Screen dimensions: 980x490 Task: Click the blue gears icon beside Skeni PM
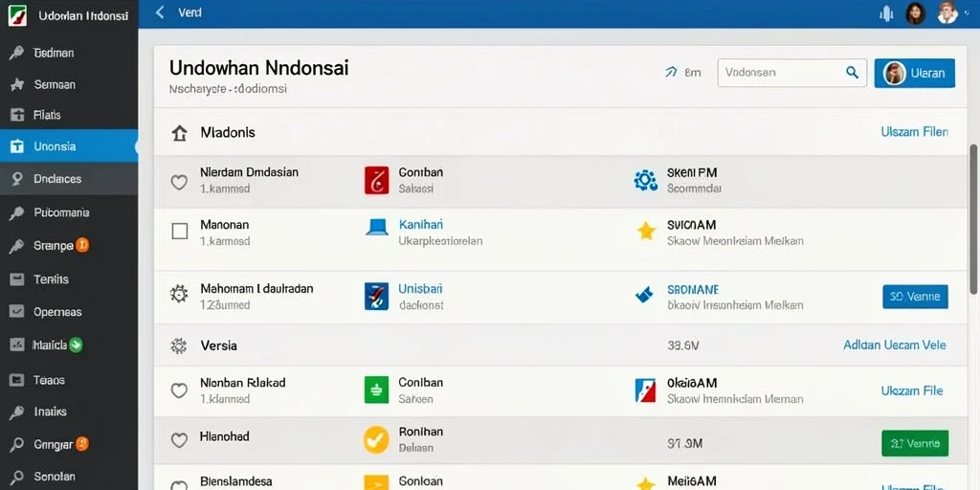pyautogui.click(x=646, y=181)
